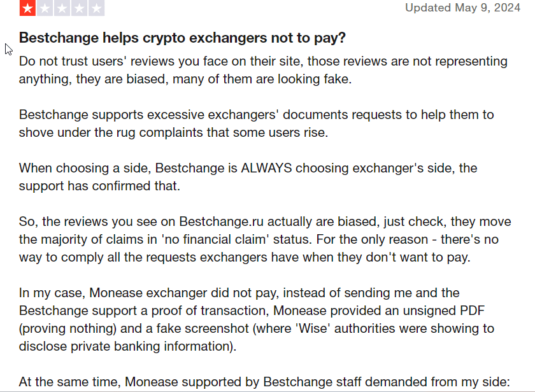This screenshot has width=535, height=392.
Task: Click the capitalized word 'ALWAYS'
Action: tap(269, 168)
